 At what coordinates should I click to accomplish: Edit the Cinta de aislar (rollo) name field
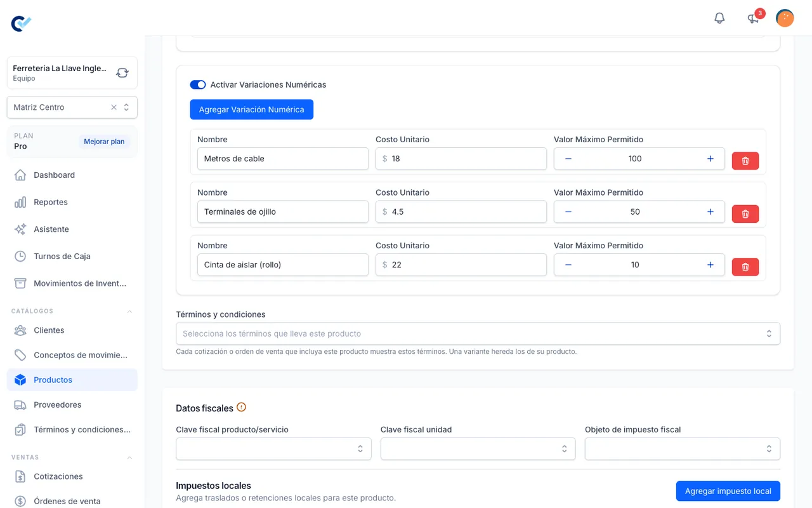point(283,265)
